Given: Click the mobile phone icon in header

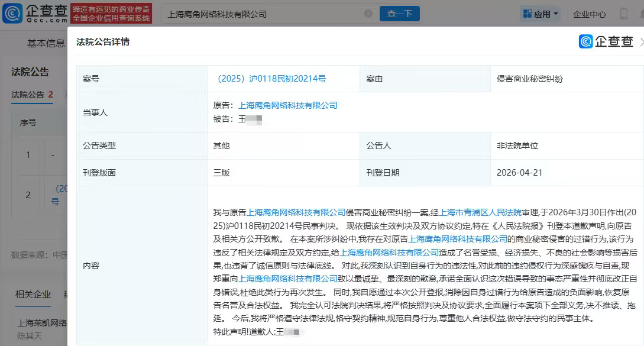Looking at the screenshot, I should click(623, 14).
